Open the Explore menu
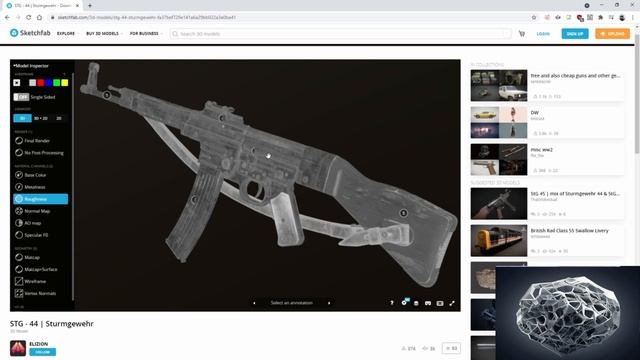 click(68, 33)
